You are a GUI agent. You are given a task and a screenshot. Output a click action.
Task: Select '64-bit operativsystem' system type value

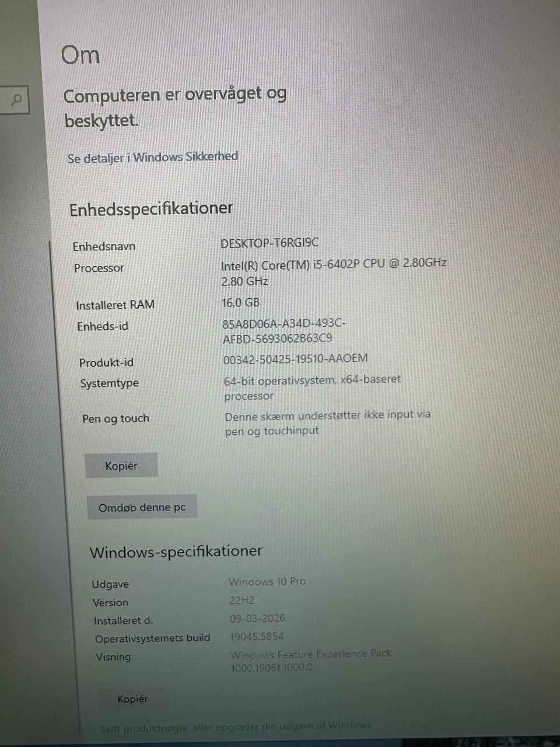point(312,388)
